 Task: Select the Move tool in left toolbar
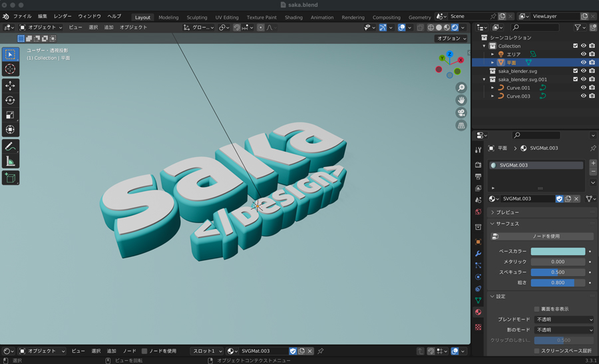(10, 86)
